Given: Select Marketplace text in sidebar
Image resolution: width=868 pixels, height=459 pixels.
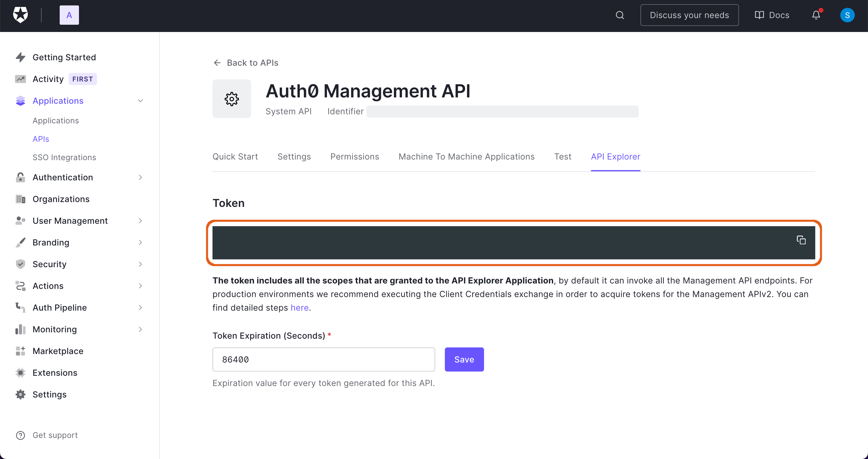Looking at the screenshot, I should [58, 351].
